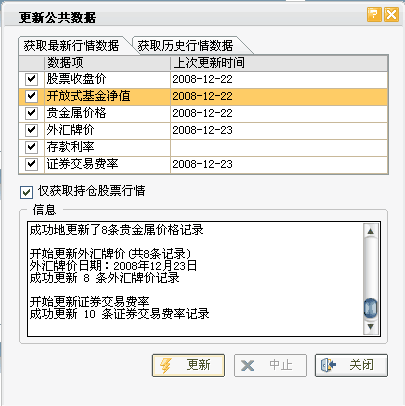405x406 pixels.
Task: Click the 数据项 column header
Action: pyautogui.click(x=107, y=63)
